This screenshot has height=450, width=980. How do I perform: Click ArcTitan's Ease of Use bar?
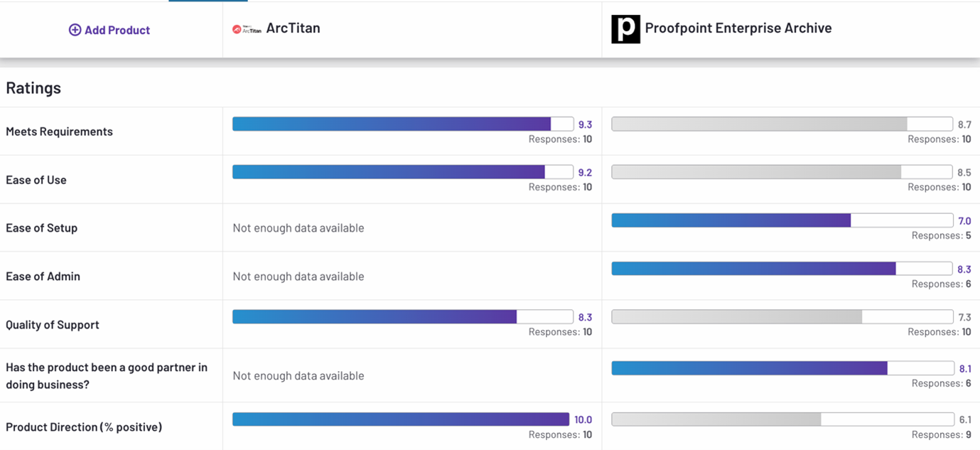[402, 172]
